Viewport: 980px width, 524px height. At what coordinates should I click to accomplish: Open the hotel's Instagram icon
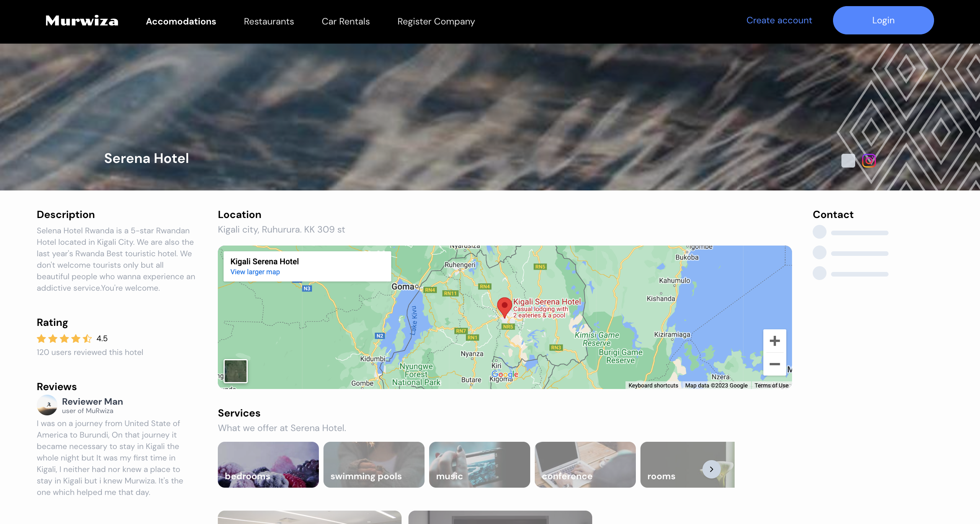click(x=869, y=161)
